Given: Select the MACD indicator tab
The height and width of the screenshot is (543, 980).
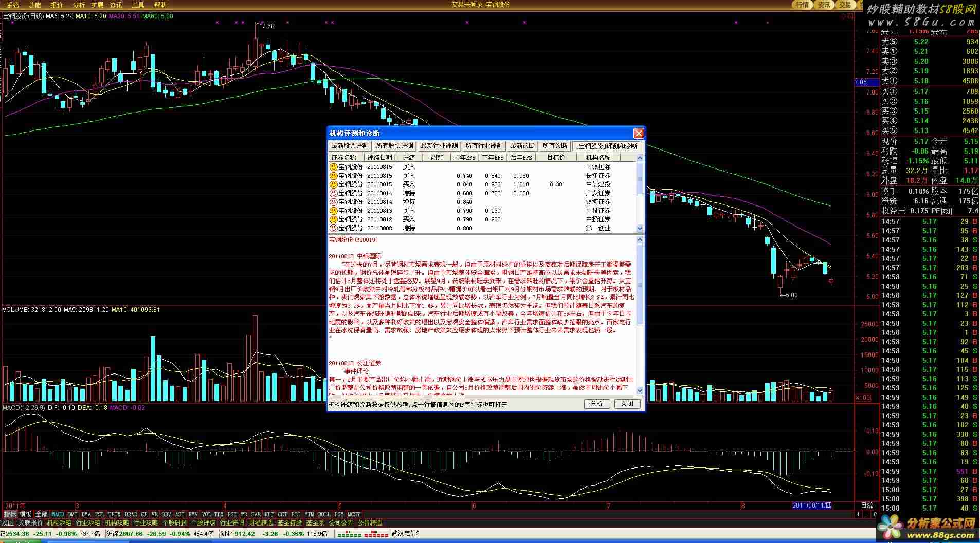Looking at the screenshot, I should point(58,514).
